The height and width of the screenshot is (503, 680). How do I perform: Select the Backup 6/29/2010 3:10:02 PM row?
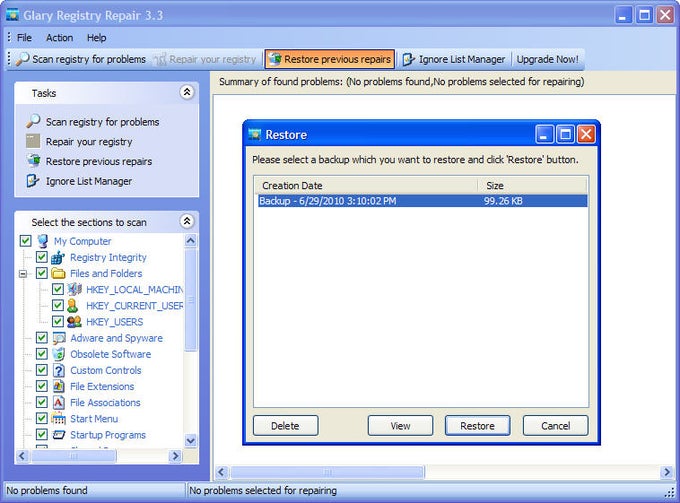click(x=422, y=201)
